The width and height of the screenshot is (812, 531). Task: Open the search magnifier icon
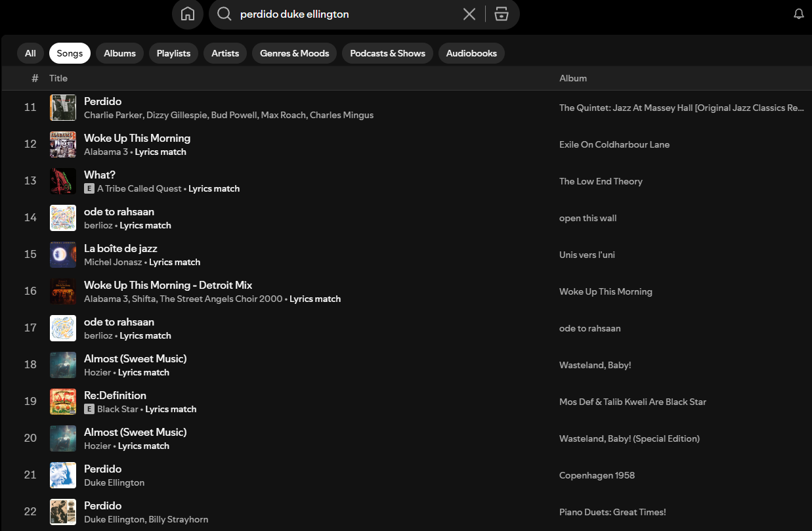click(224, 14)
